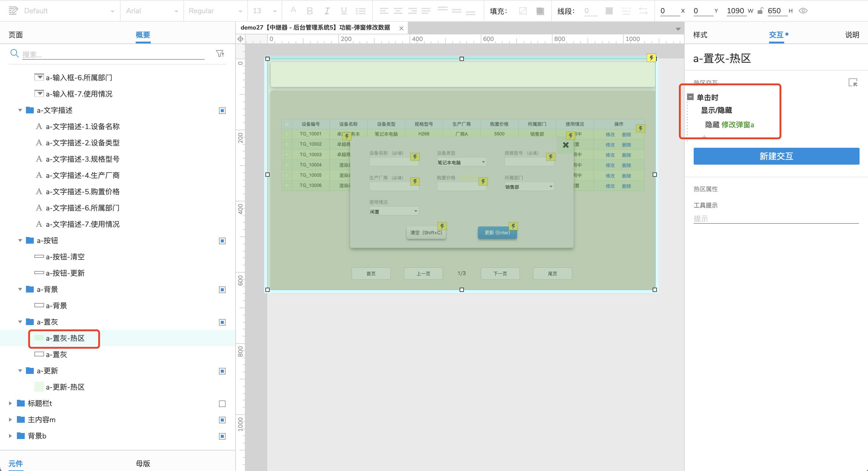Screen dimensions: 868x471
Task: Click the justify text icon
Action: [x=426, y=11]
